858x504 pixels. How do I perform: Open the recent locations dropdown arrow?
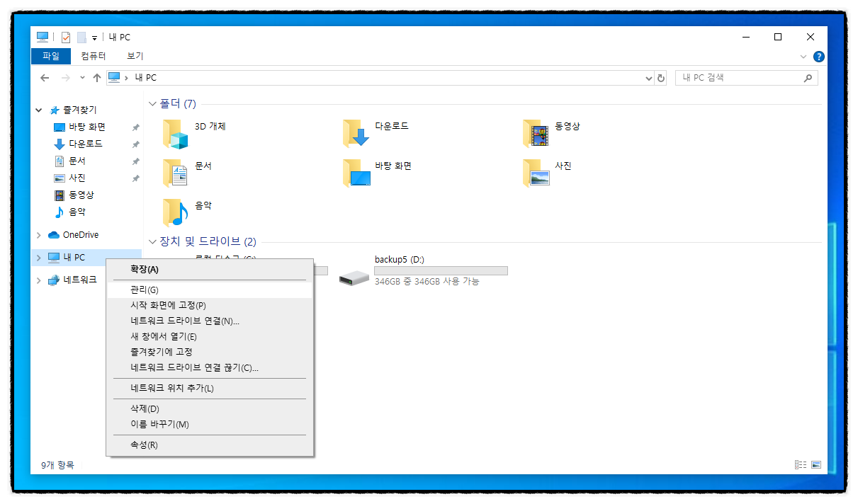pyautogui.click(x=82, y=78)
